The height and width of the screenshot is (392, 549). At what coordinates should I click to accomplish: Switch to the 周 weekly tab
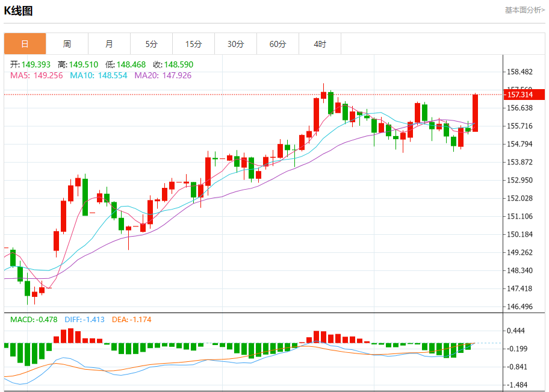click(67, 44)
